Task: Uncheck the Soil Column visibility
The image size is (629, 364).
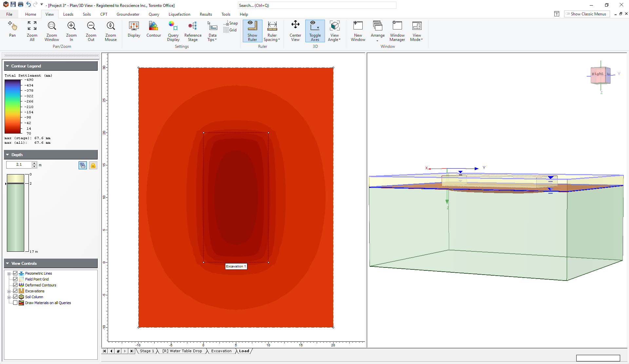Action: point(15,297)
